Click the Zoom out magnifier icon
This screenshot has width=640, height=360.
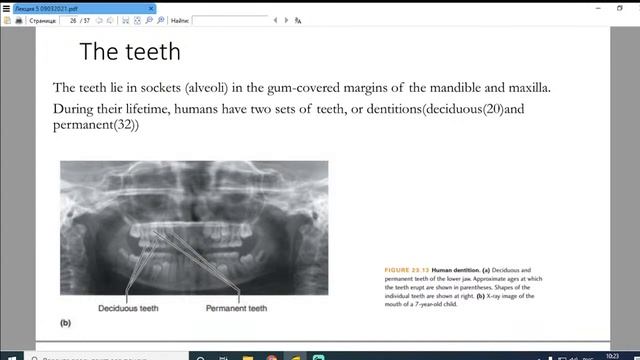pos(149,20)
